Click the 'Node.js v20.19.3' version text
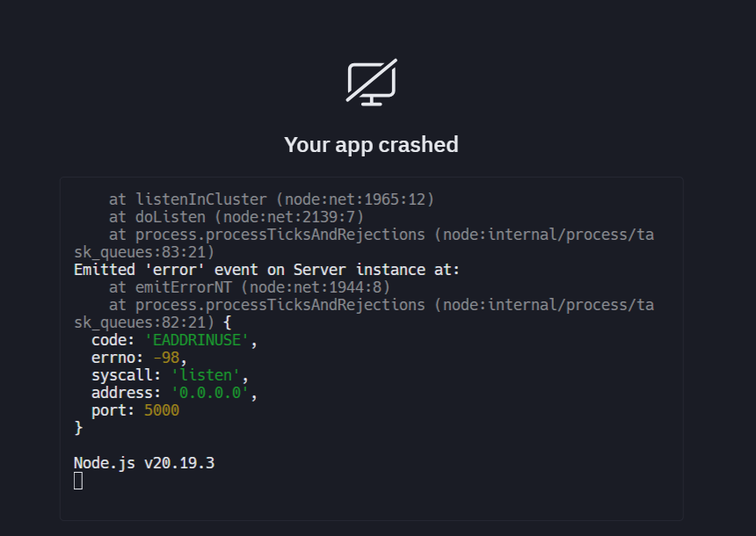This screenshot has height=536, width=756. coord(144,463)
